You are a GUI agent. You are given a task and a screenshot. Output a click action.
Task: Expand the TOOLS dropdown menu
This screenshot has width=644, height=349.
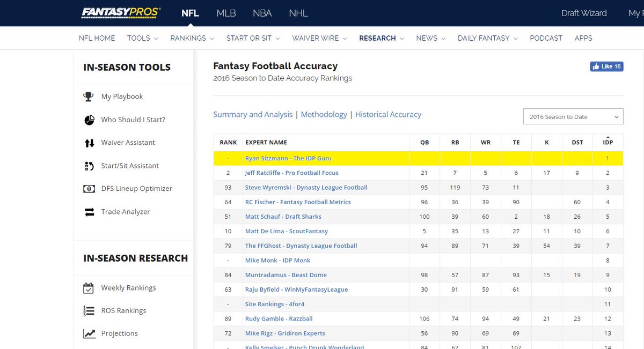pyautogui.click(x=142, y=38)
